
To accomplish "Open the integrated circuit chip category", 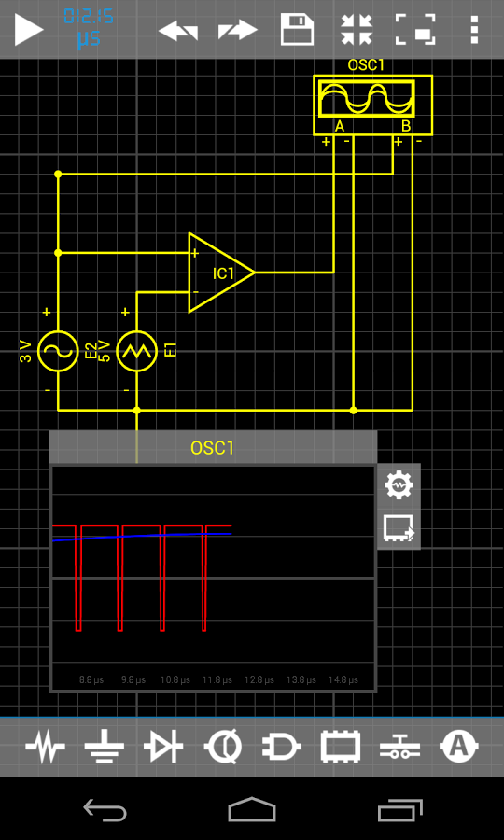I will pyautogui.click(x=341, y=746).
